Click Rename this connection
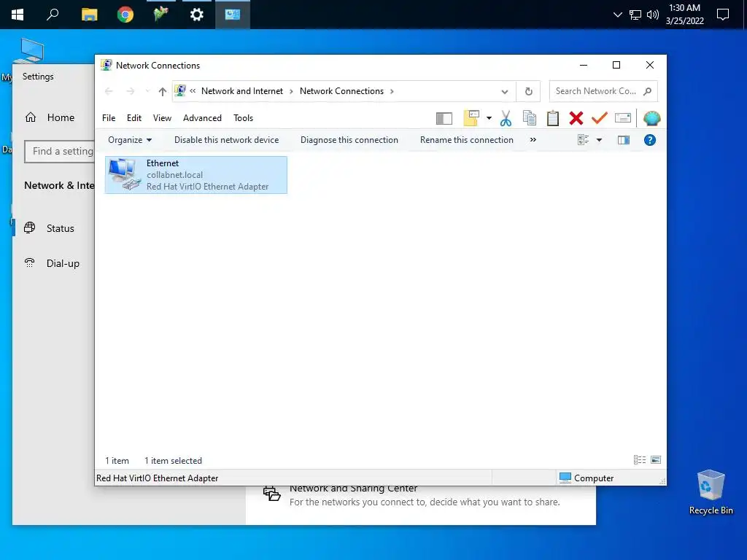Screen dimensions: 747x560 [466, 140]
